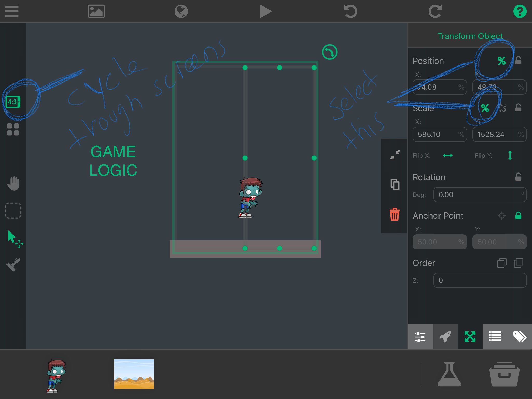Click the Rotation Deg input field
The image size is (532, 399).
coord(480,195)
